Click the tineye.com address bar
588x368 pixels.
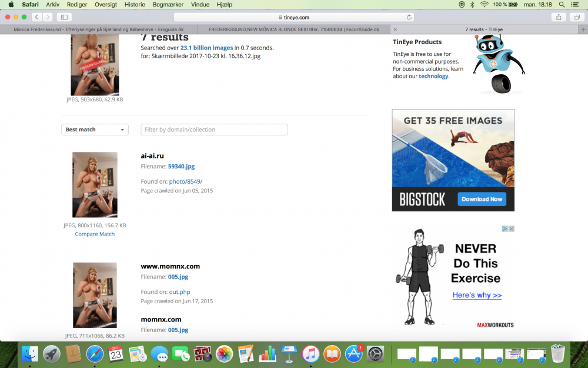tap(293, 17)
